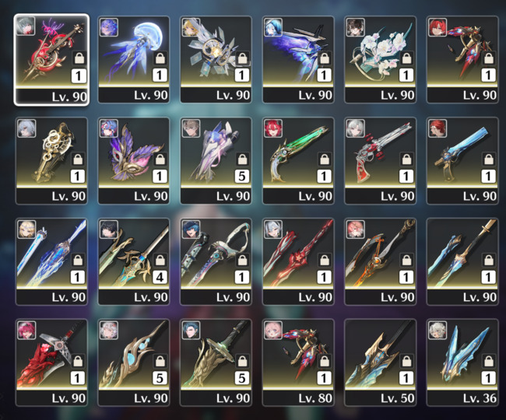The height and width of the screenshot is (420, 506).
Task: Select the blue broadblade at Lv. 50
Action: coord(380,362)
